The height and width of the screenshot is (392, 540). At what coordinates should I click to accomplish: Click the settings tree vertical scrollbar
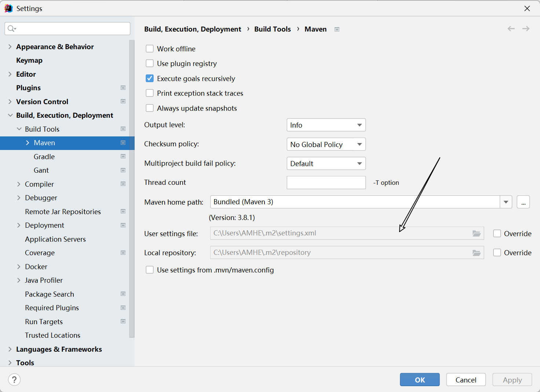(132, 188)
